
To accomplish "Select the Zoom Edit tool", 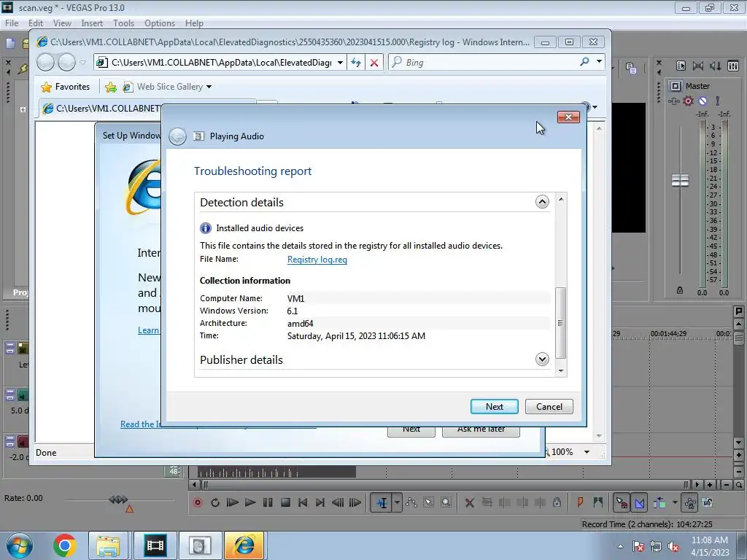I will coord(446,502).
